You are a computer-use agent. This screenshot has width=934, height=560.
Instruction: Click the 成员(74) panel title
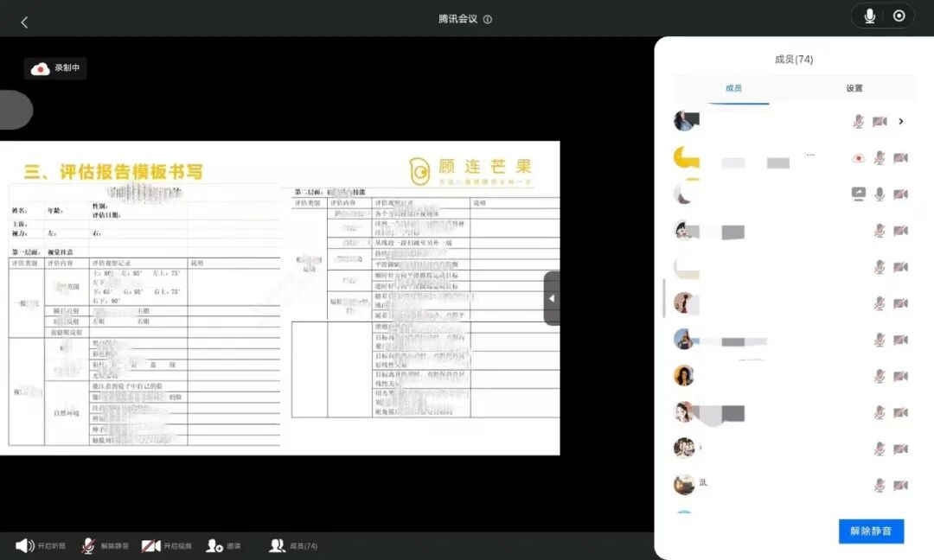793,60
